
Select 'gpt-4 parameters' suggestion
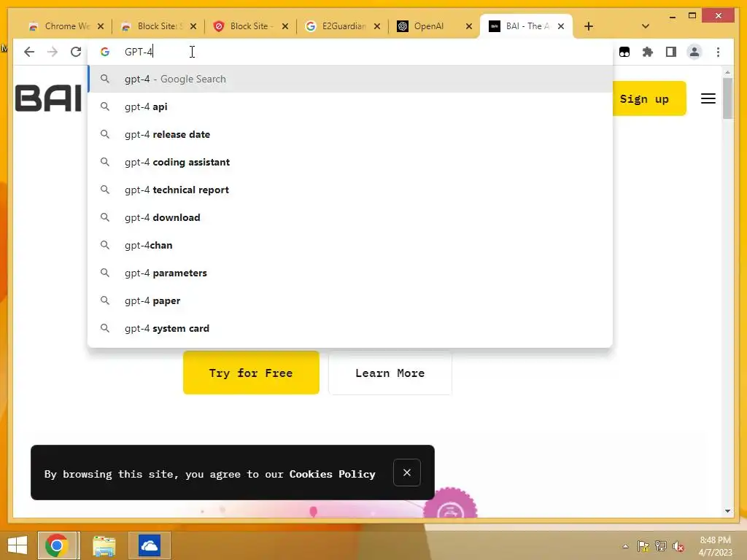tap(350, 273)
